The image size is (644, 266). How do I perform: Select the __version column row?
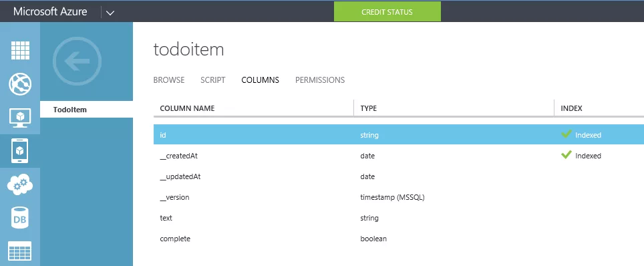399,197
